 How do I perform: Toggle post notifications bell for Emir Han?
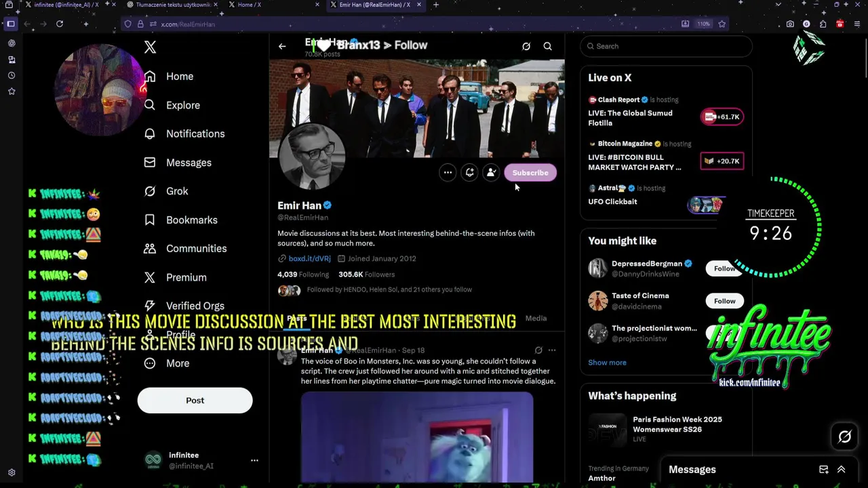(469, 173)
